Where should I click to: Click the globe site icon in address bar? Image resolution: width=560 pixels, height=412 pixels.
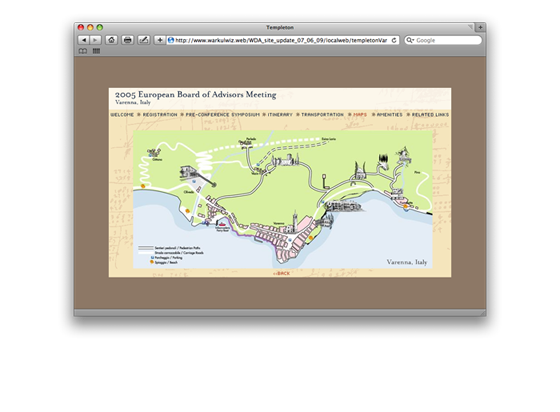coord(171,40)
